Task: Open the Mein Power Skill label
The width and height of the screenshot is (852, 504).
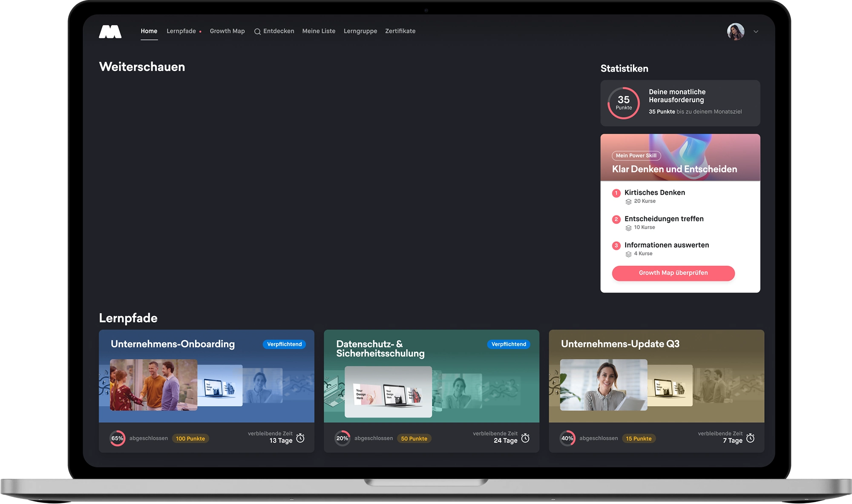Action: coord(636,156)
